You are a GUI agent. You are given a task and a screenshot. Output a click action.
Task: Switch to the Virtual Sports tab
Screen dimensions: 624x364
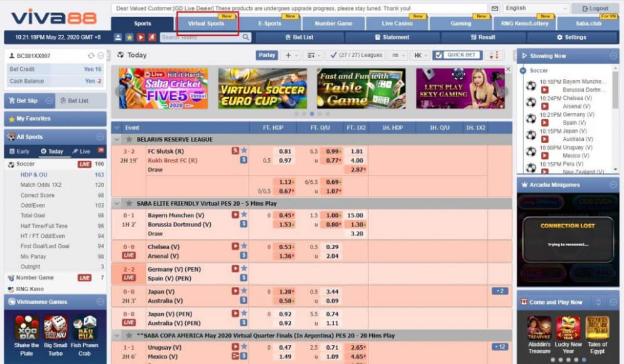click(207, 23)
